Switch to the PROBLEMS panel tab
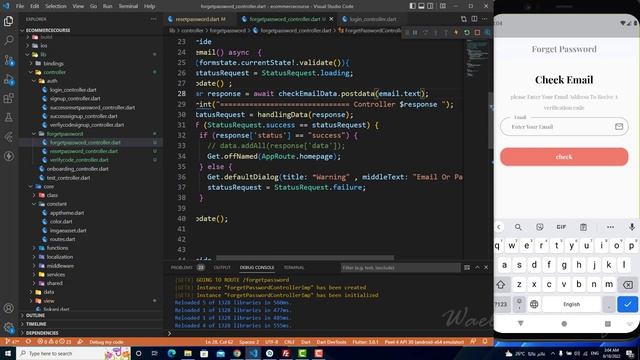This screenshot has height=360, width=640. [182, 267]
